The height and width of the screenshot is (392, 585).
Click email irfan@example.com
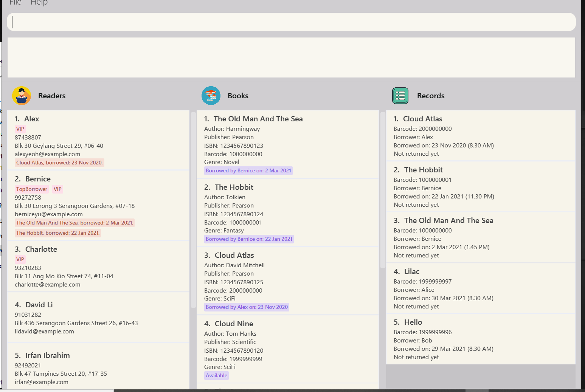pos(42,382)
